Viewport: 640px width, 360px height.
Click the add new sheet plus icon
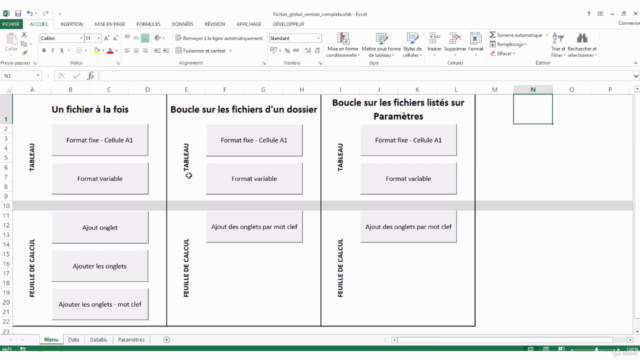pyautogui.click(x=167, y=340)
